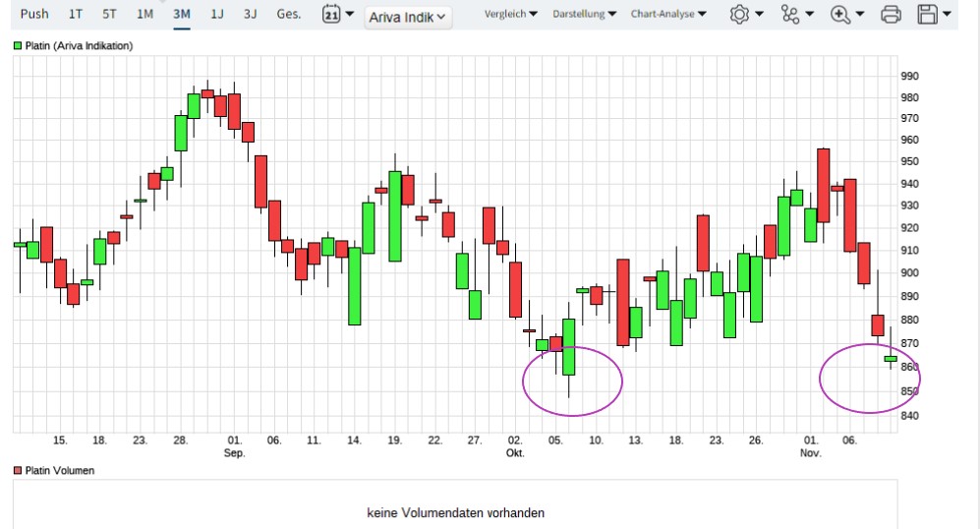
Task: Click the Platin (Ariva Indikation) legend label
Action: [79, 45]
